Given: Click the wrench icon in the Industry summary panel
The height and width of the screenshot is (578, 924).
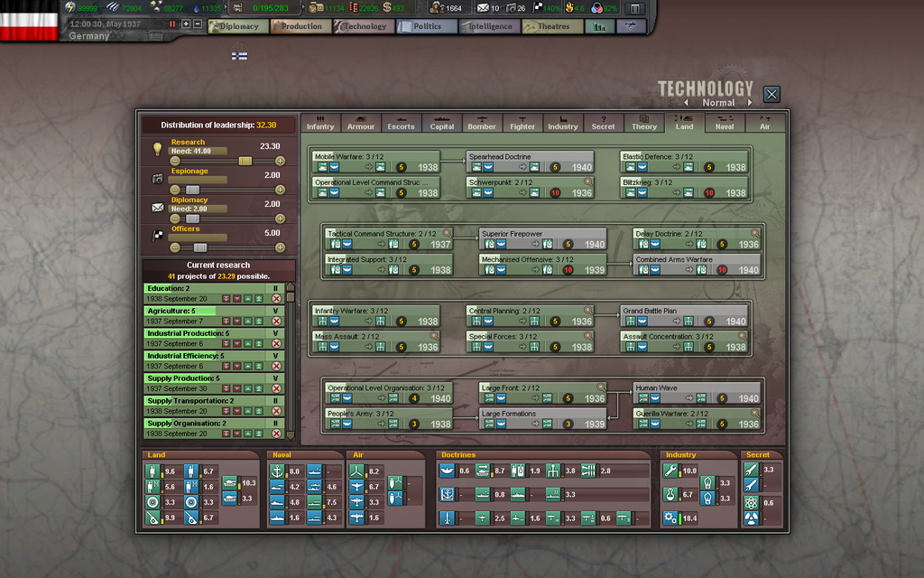Looking at the screenshot, I should click(x=670, y=471).
